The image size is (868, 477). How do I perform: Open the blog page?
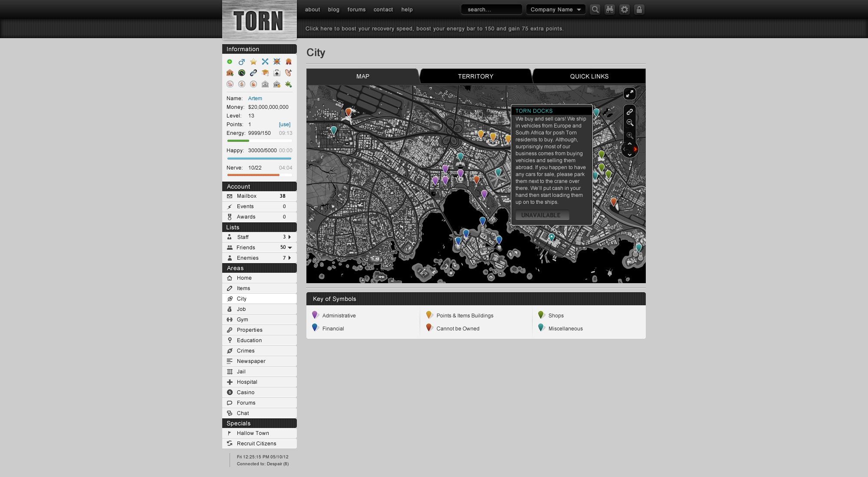[334, 10]
